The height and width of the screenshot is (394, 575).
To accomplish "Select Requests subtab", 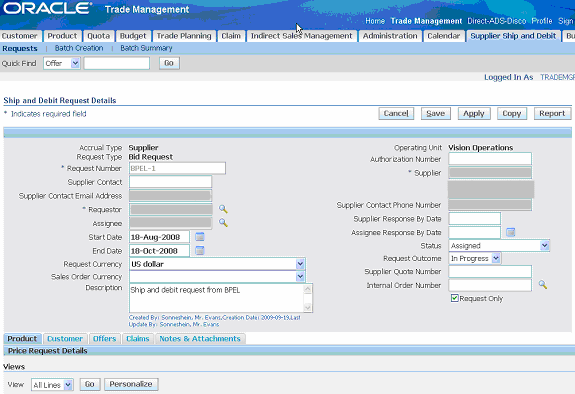I will [x=20, y=48].
